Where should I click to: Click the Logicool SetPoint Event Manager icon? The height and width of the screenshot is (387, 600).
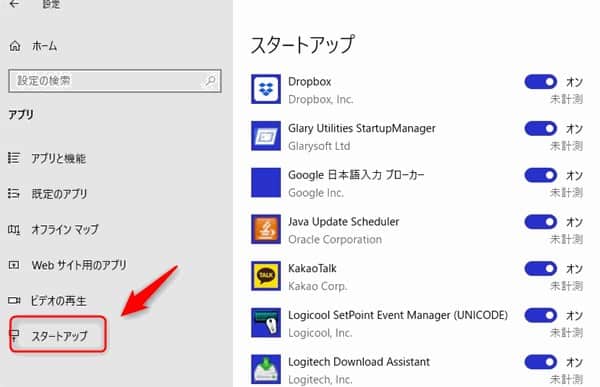[x=266, y=323]
